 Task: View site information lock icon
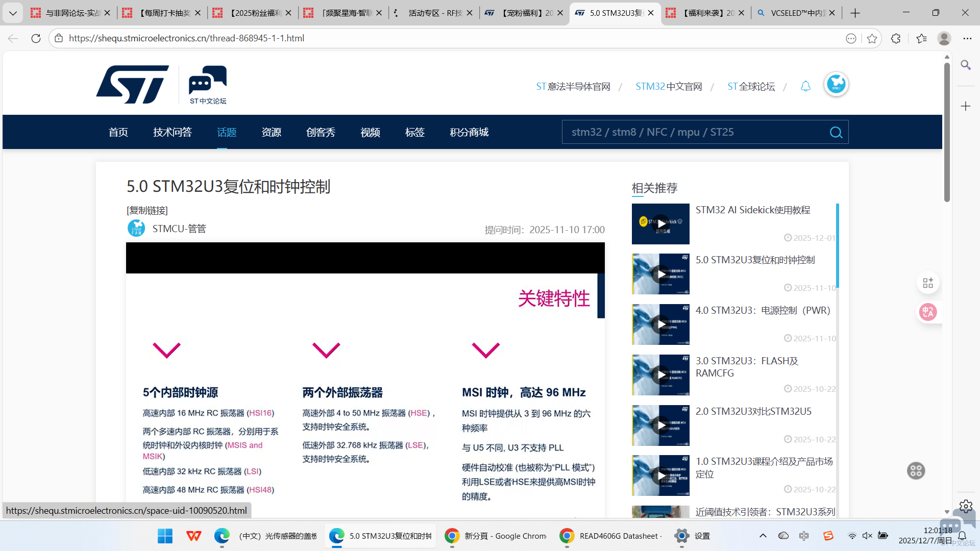[59, 38]
